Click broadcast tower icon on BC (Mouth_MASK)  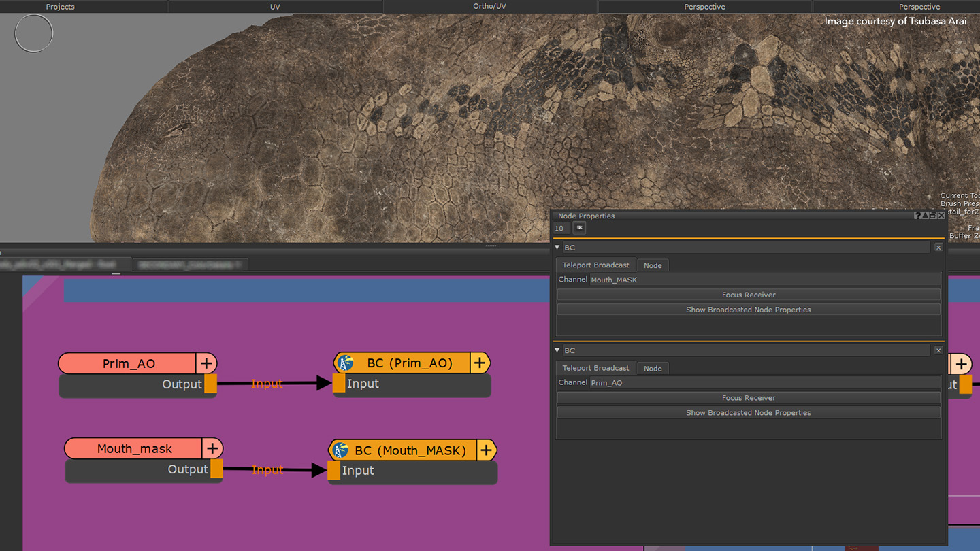(x=340, y=450)
